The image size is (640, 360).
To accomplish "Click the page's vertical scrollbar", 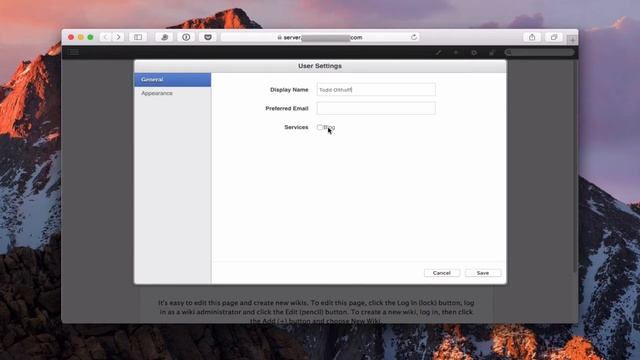I will click(575, 167).
